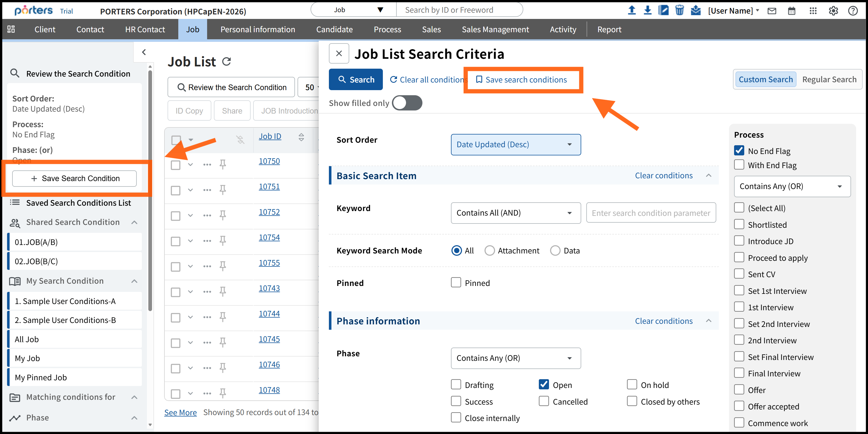Image resolution: width=868 pixels, height=434 pixels.
Task: Click the Save search conditions link
Action: tap(521, 80)
